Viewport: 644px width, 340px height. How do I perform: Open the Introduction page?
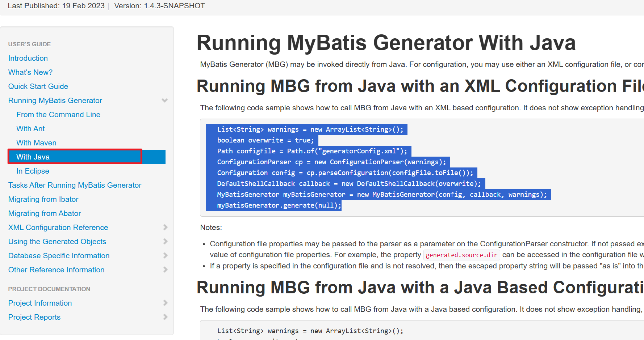coord(28,58)
